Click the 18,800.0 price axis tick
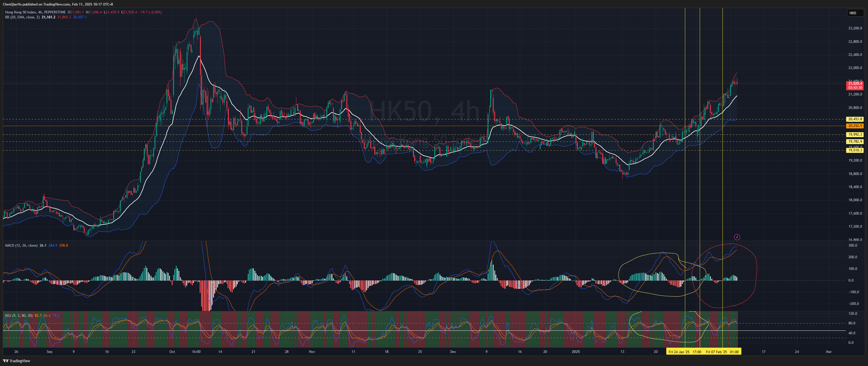 855,174
